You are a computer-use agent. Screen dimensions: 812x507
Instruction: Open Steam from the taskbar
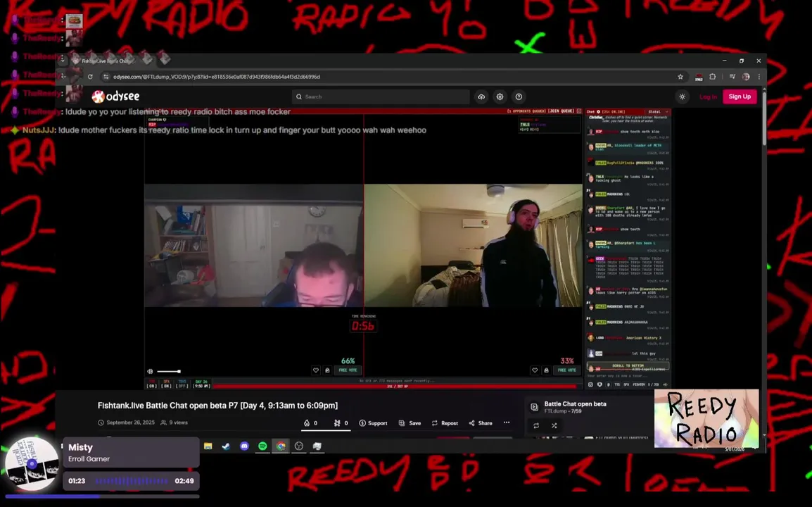click(227, 446)
